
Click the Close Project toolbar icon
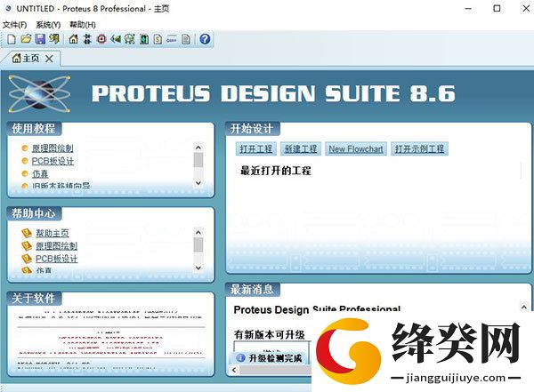click(54, 39)
